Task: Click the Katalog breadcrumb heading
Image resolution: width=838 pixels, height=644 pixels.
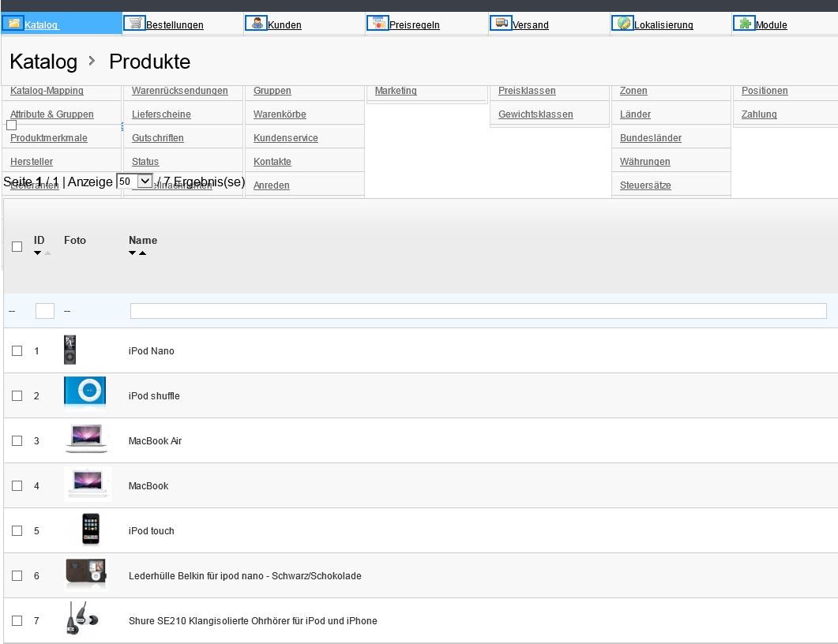Action: 43,62
